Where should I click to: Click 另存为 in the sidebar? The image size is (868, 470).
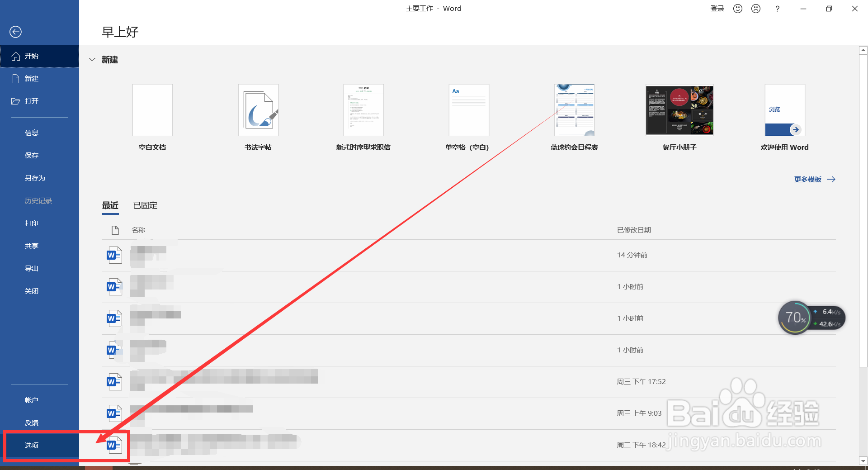pos(39,178)
